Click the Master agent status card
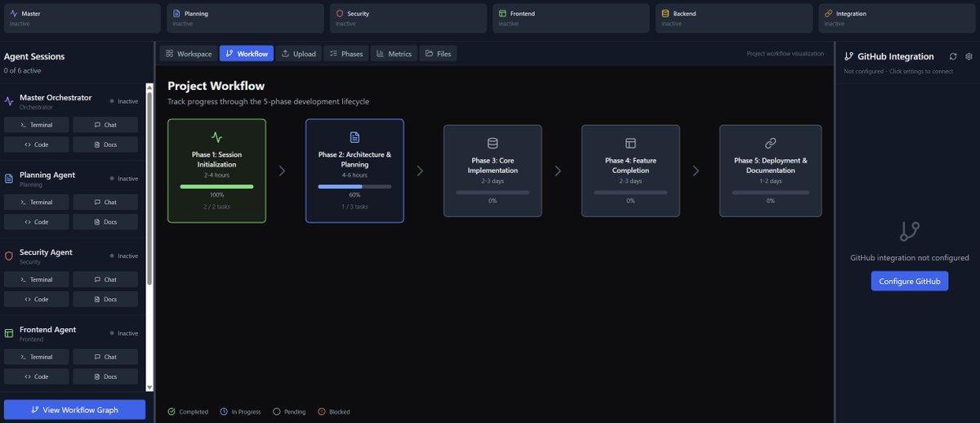Screen dimensions: 980x423 [x=82, y=18]
